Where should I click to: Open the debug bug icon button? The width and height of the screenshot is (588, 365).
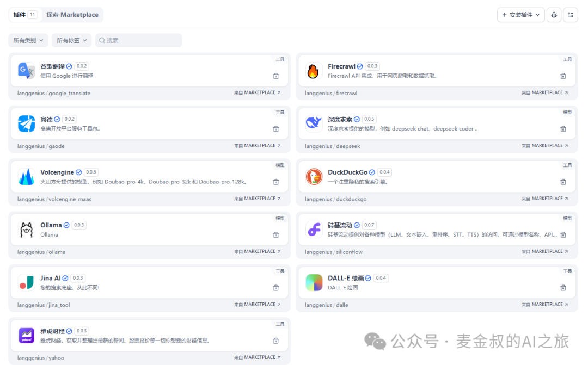click(x=554, y=15)
